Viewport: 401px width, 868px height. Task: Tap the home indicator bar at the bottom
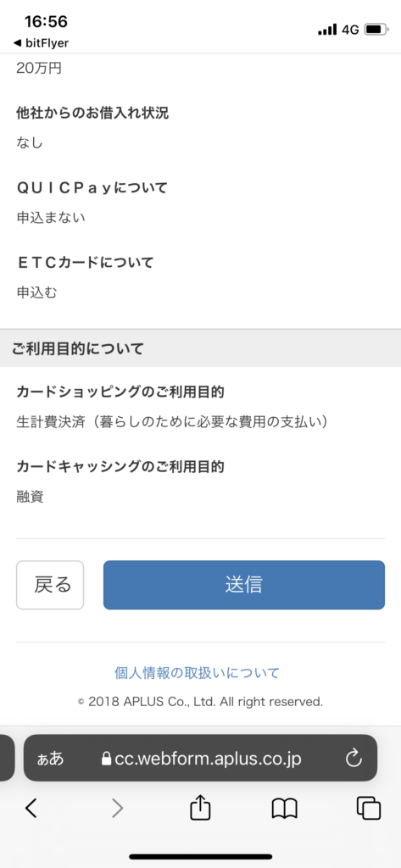pos(200,857)
